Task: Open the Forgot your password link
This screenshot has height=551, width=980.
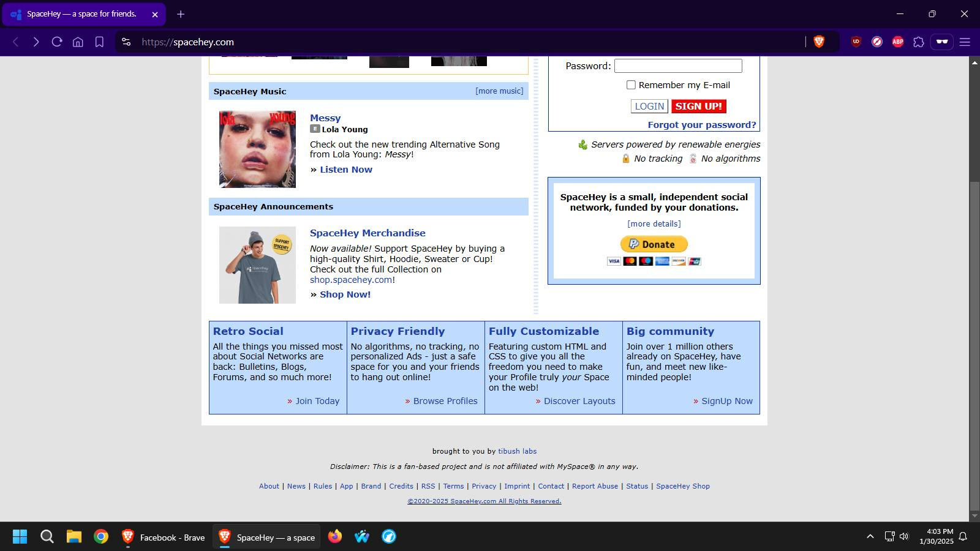Action: click(x=702, y=125)
